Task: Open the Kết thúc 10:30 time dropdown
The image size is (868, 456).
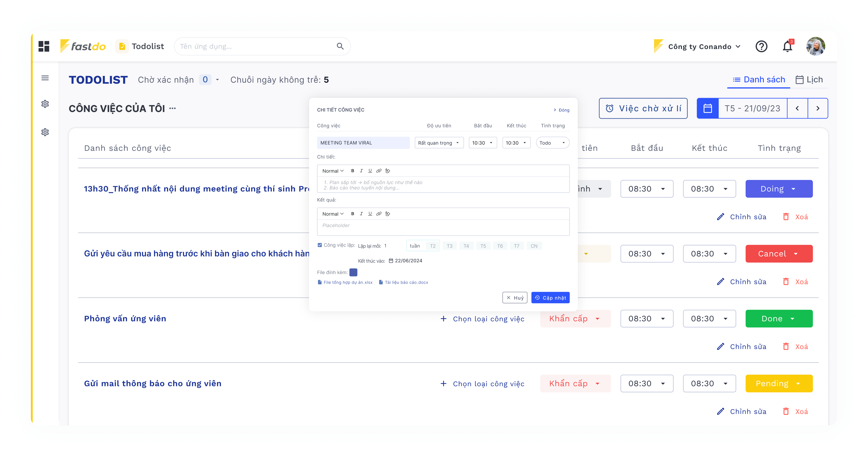Action: click(516, 143)
